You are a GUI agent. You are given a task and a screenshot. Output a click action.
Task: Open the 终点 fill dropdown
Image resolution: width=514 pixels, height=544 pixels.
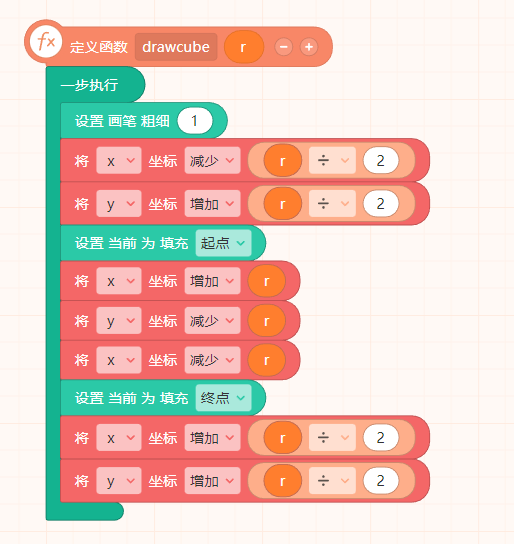223,398
